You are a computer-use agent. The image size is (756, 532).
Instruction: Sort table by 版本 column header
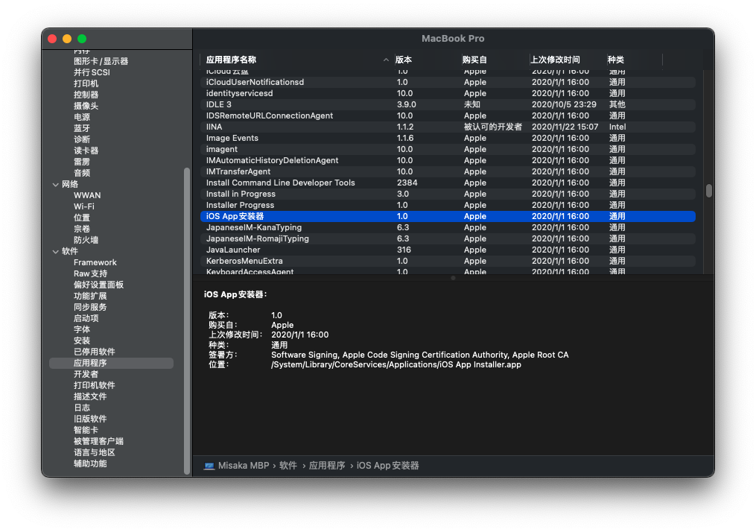click(x=404, y=60)
